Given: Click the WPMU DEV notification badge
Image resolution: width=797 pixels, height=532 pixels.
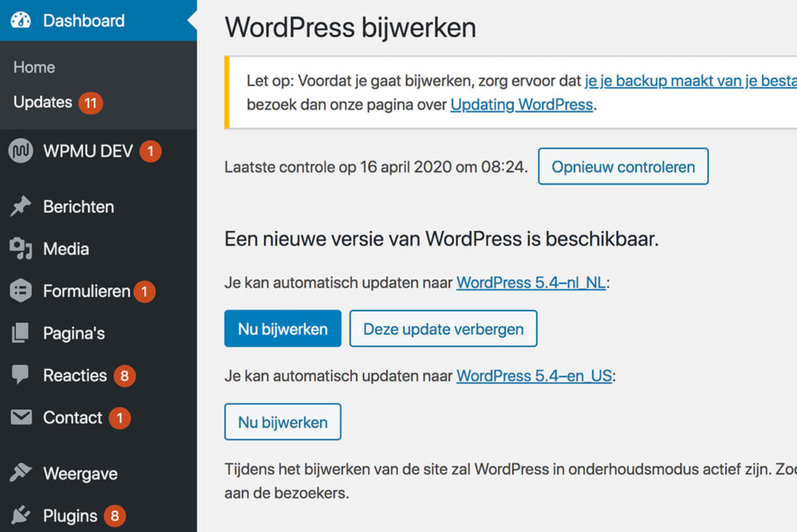Looking at the screenshot, I should pyautogui.click(x=150, y=152).
